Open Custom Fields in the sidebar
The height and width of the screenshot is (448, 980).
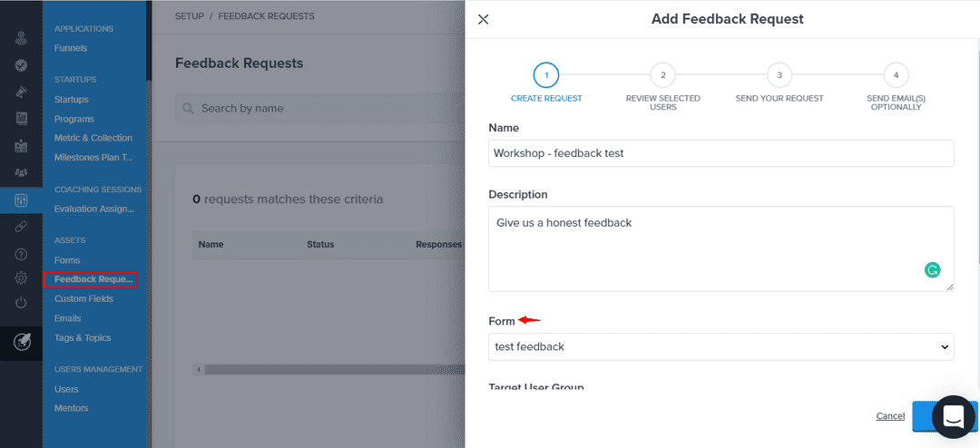[x=83, y=298]
